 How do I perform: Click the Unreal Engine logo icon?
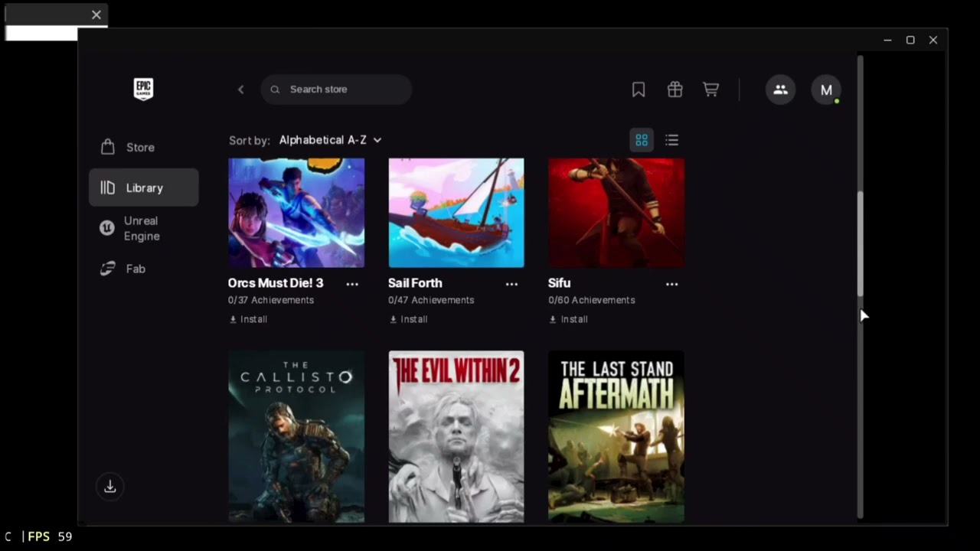click(107, 228)
